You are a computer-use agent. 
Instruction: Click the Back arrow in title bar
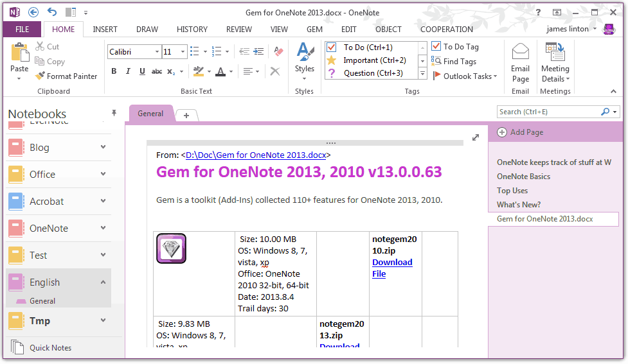pyautogui.click(x=33, y=12)
